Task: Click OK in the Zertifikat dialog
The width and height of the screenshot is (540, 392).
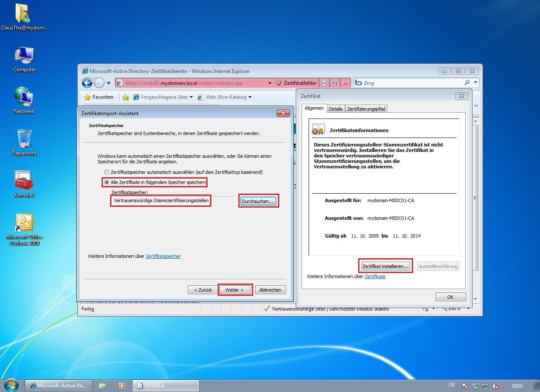Action: point(451,297)
